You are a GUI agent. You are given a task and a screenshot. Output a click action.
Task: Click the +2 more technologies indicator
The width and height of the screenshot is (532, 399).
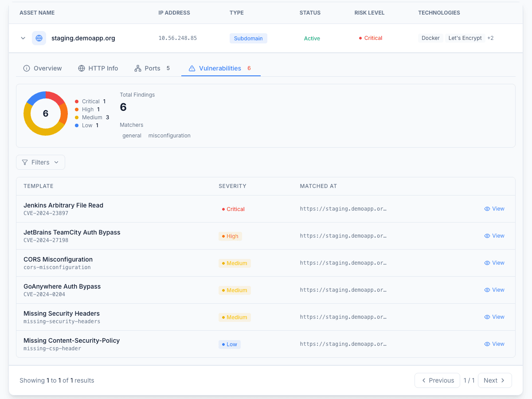(490, 38)
